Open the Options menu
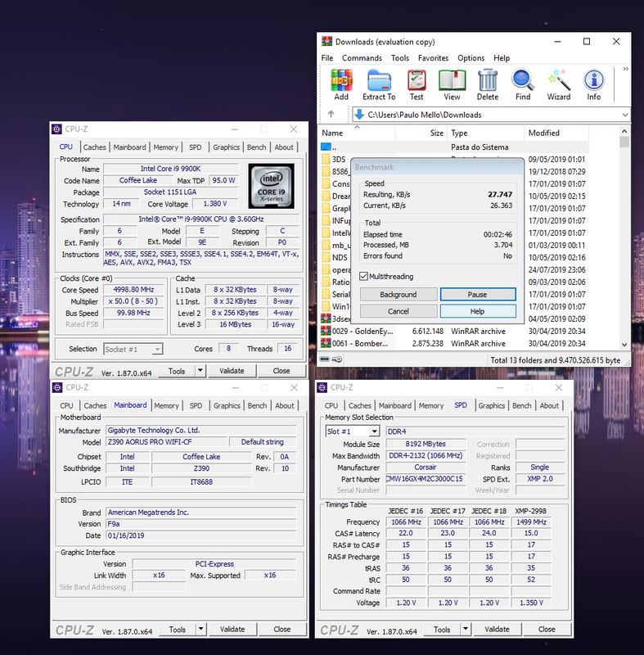Screen dimensions: 644x655 point(471,57)
